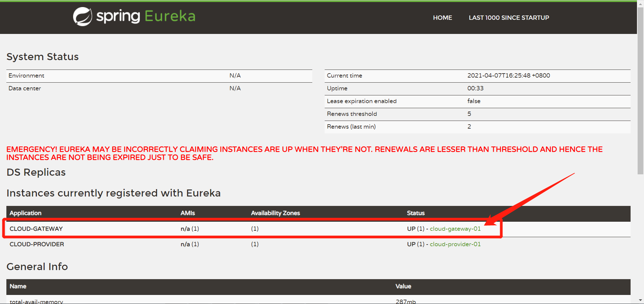644x304 pixels.
Task: Select the CLOUD-GATEWAY application cell
Action: pos(36,229)
